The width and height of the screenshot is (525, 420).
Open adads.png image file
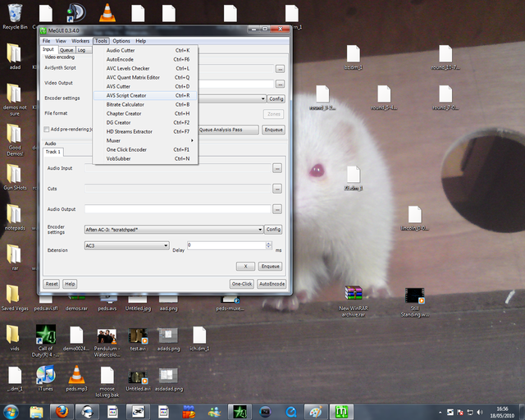coord(169,339)
